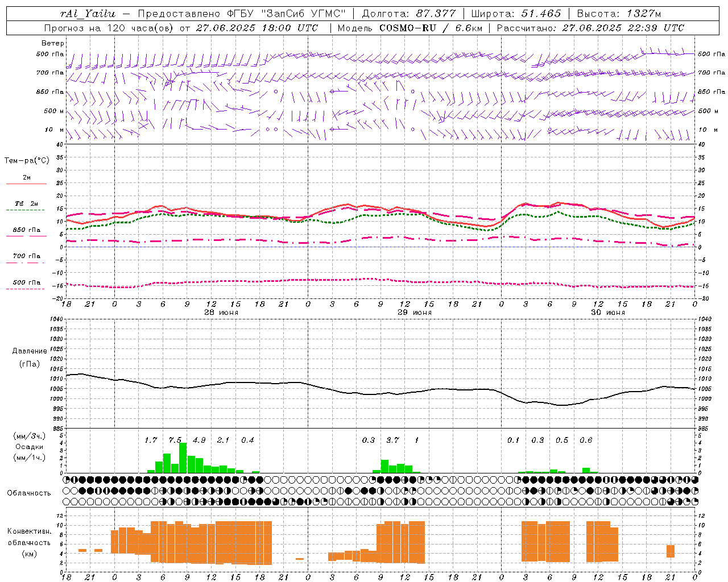Click the last small orange convective bar
The image size is (728, 582).
coord(671,551)
